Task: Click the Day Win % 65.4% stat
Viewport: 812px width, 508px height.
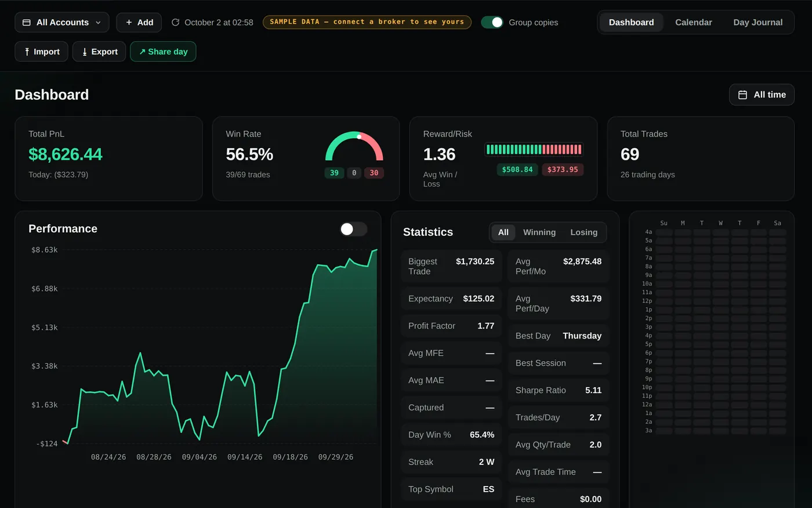Action: tap(451, 435)
